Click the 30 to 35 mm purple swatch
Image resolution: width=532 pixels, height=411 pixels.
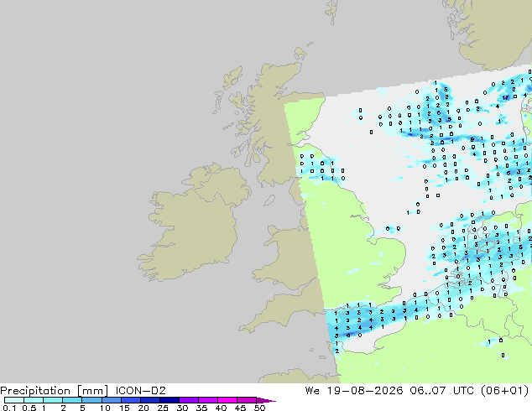coord(189,400)
